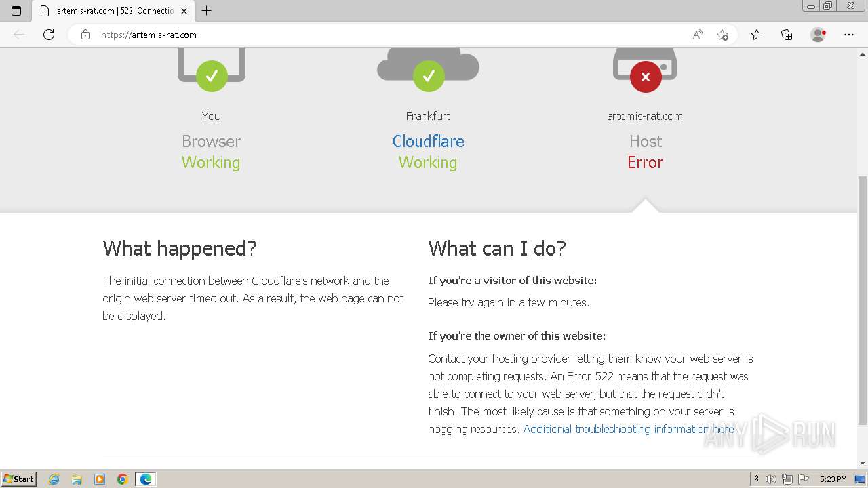This screenshot has height=488, width=868.
Task: Close the artemis-rat.com tab
Action: (184, 11)
